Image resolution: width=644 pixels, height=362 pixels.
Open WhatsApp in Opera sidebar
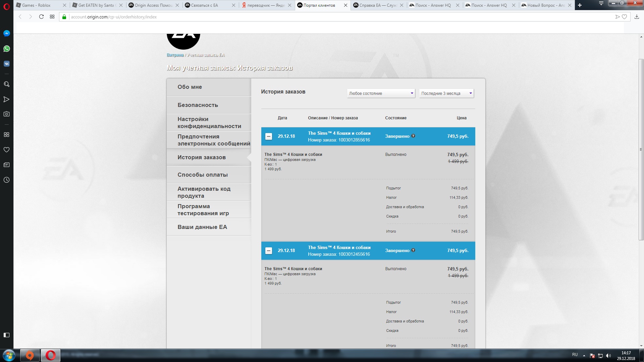(x=6, y=49)
